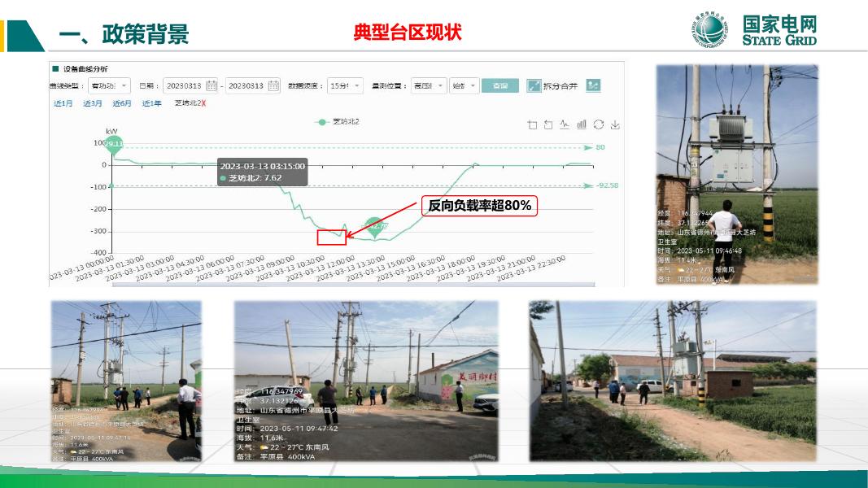Image resolution: width=868 pixels, height=488 pixels.
Task: Click the State Grid globe logo
Action: (709, 30)
